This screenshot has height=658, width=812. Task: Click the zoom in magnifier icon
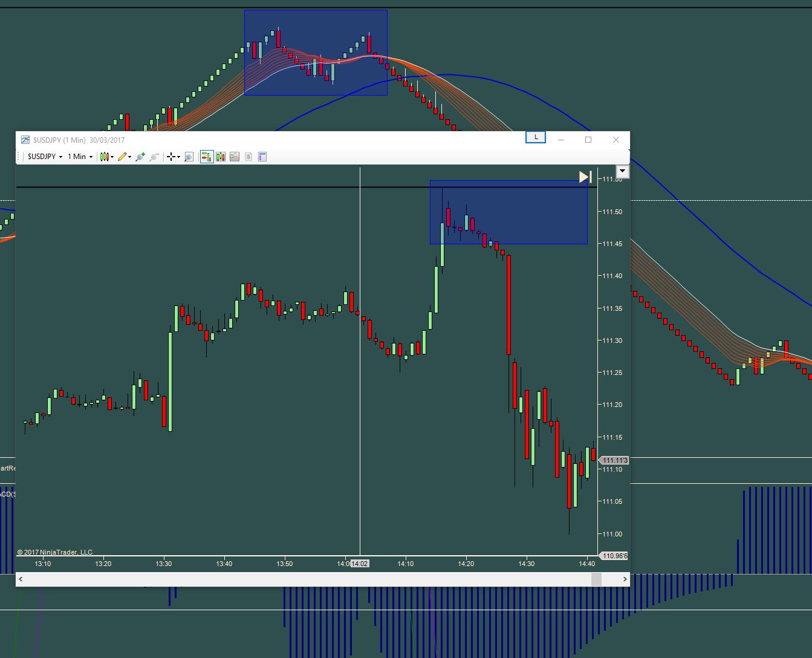pyautogui.click(x=140, y=157)
